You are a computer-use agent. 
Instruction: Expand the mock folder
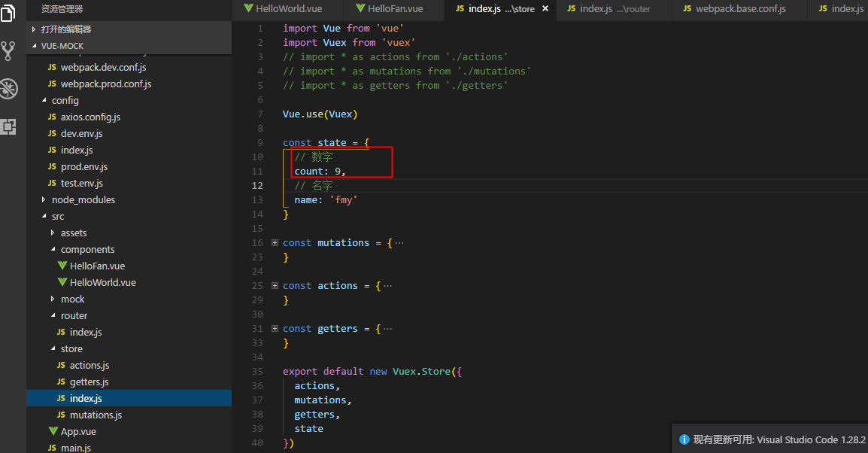pyautogui.click(x=53, y=299)
